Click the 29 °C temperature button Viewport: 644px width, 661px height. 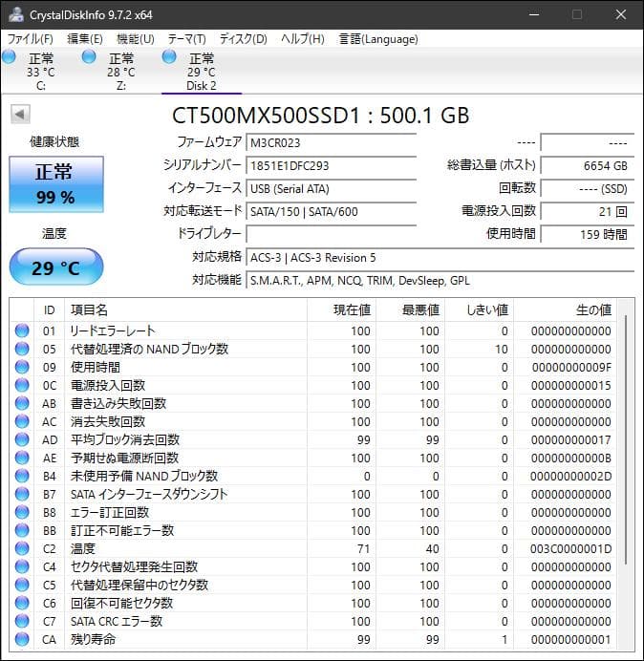[x=56, y=267]
